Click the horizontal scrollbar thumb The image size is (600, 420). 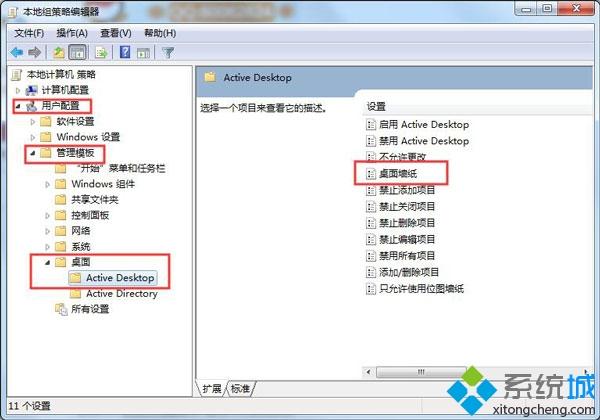[x=421, y=372]
